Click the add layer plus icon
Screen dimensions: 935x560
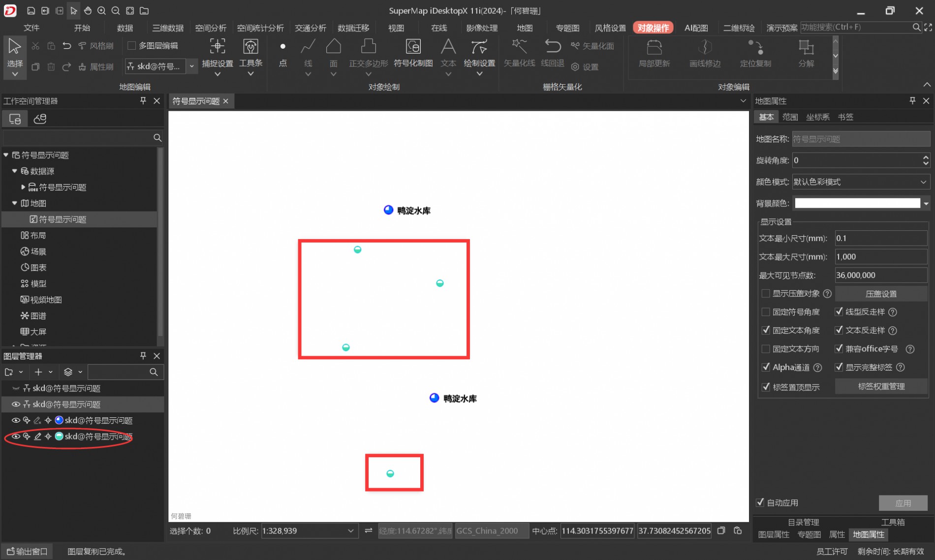(x=38, y=372)
